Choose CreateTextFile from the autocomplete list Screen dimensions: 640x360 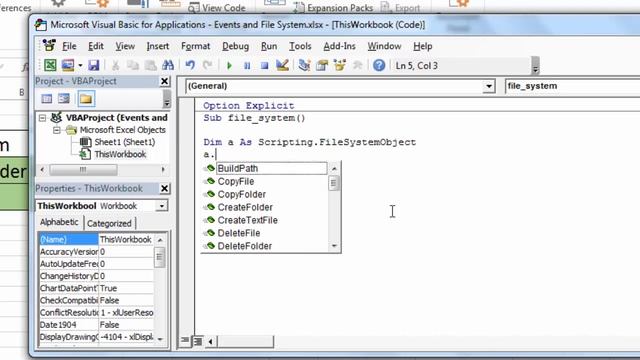click(247, 220)
